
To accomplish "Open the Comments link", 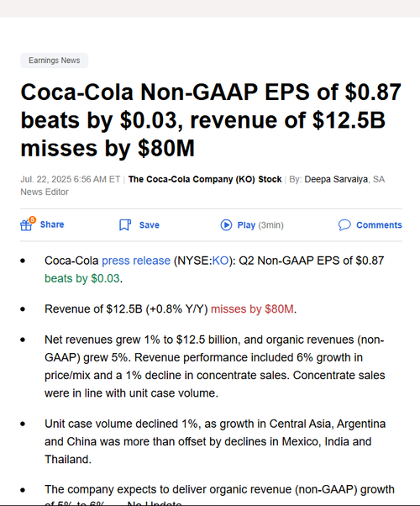I will click(x=379, y=225).
